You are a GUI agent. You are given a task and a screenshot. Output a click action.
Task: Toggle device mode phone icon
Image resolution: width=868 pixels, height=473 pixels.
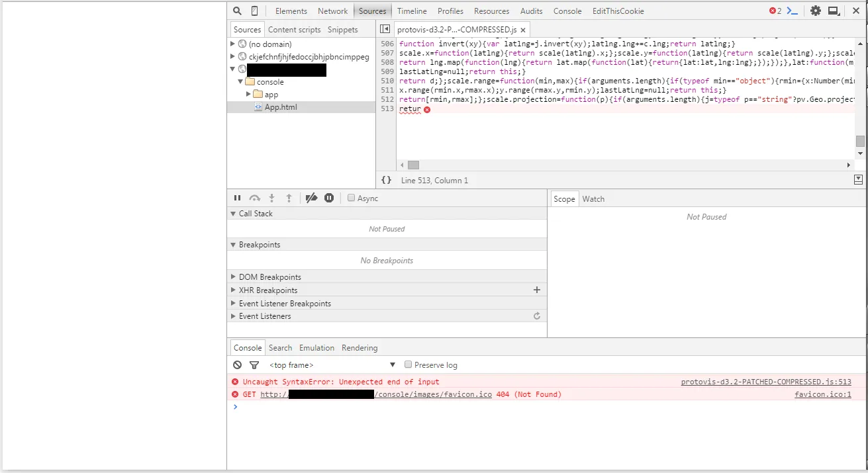click(x=255, y=11)
